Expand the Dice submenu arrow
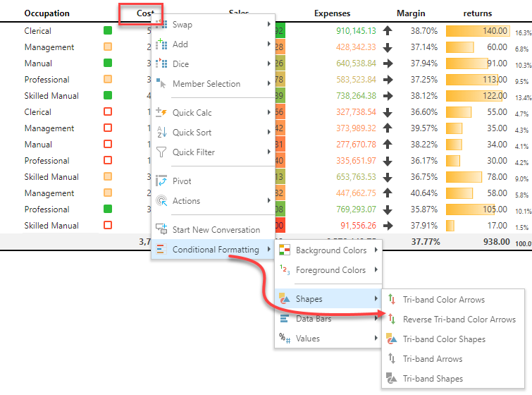Viewport: 532px width, 395px height. pyautogui.click(x=268, y=63)
